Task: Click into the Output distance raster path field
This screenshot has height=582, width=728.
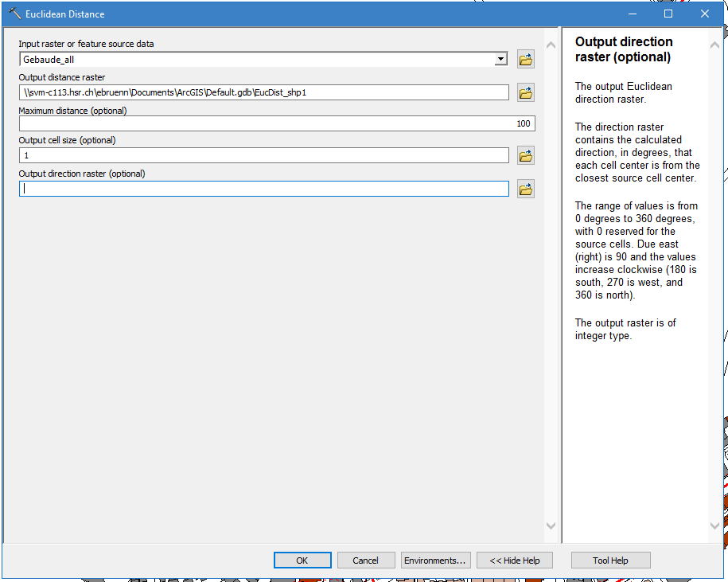Action: (x=263, y=93)
